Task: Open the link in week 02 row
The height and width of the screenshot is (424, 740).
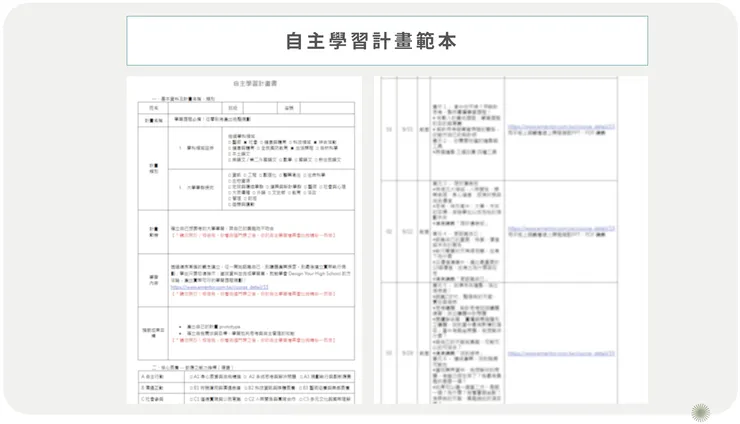Action: click(x=561, y=229)
